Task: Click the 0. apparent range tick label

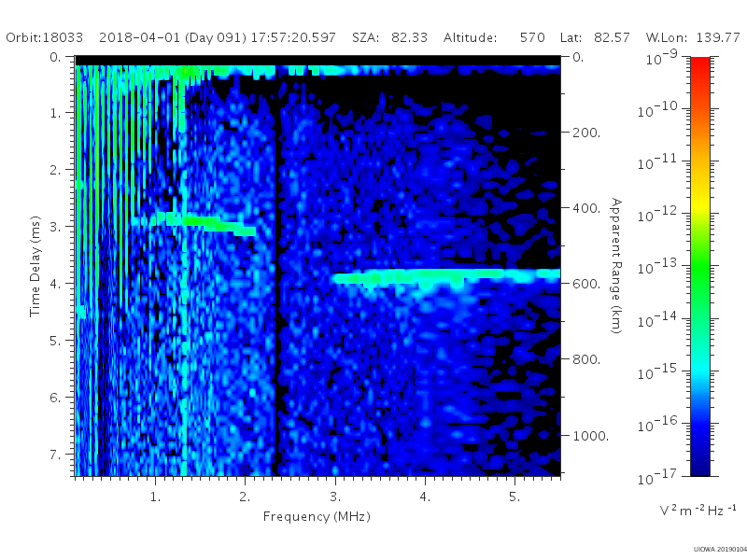Action: 578,57
